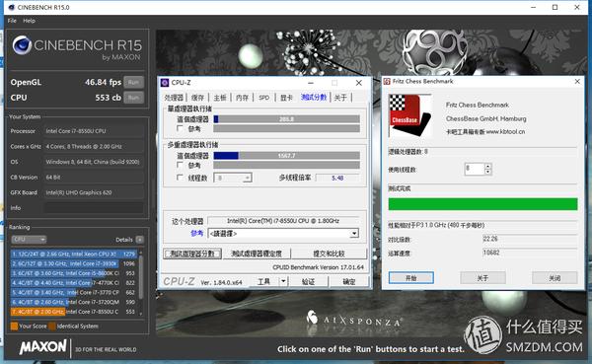Click the orange Your Score legend swatch

tap(15, 327)
